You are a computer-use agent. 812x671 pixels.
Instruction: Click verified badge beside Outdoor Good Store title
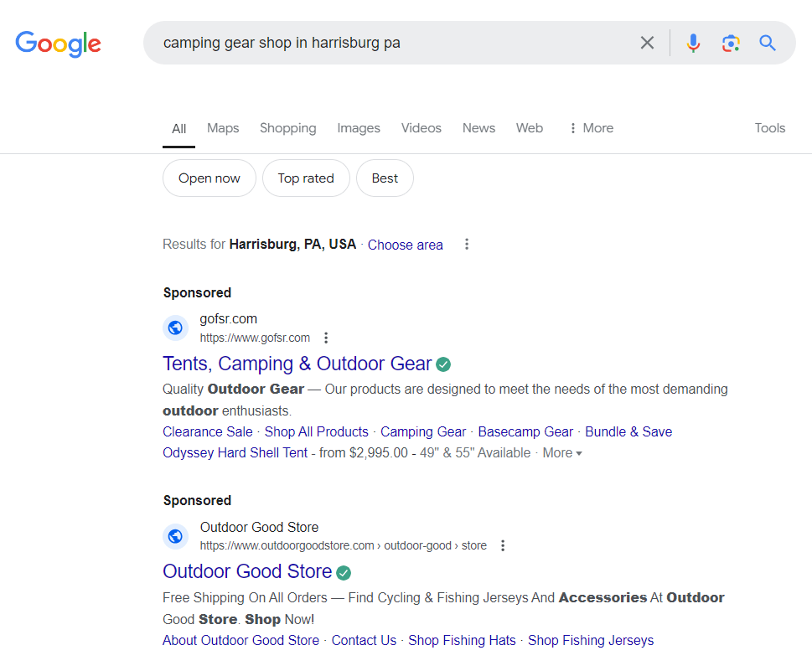pos(344,573)
